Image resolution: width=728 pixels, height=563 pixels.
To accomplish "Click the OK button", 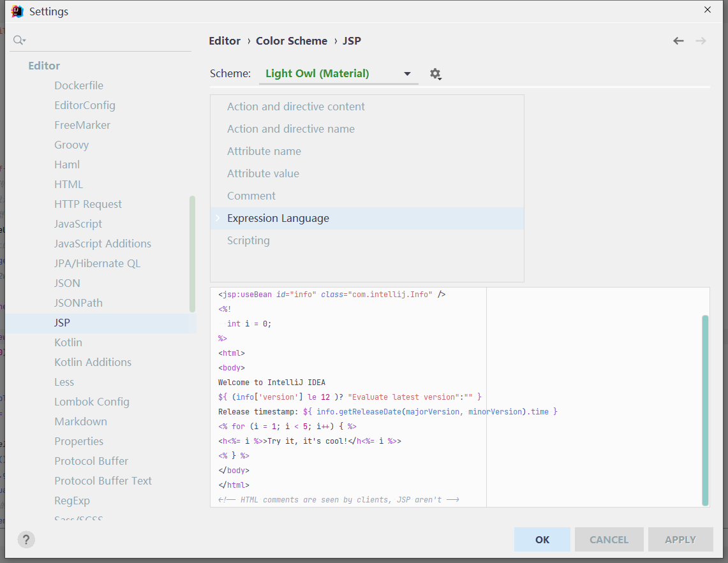I will [x=542, y=539].
